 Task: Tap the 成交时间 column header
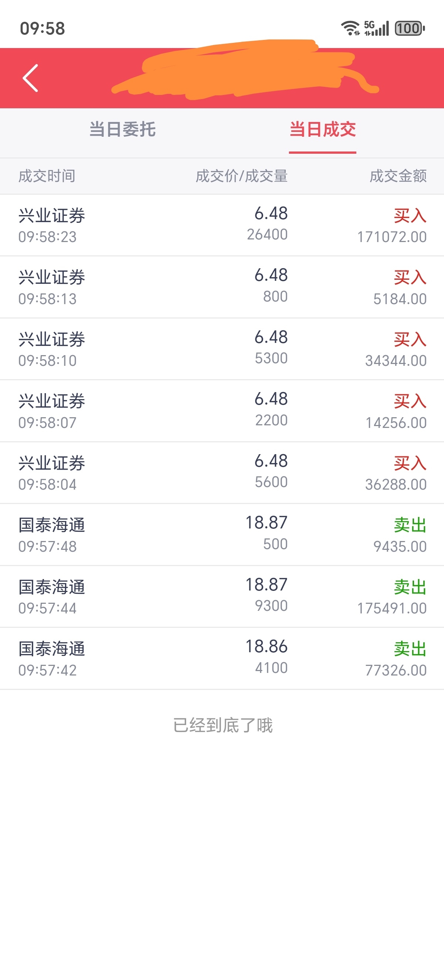pos(47,176)
